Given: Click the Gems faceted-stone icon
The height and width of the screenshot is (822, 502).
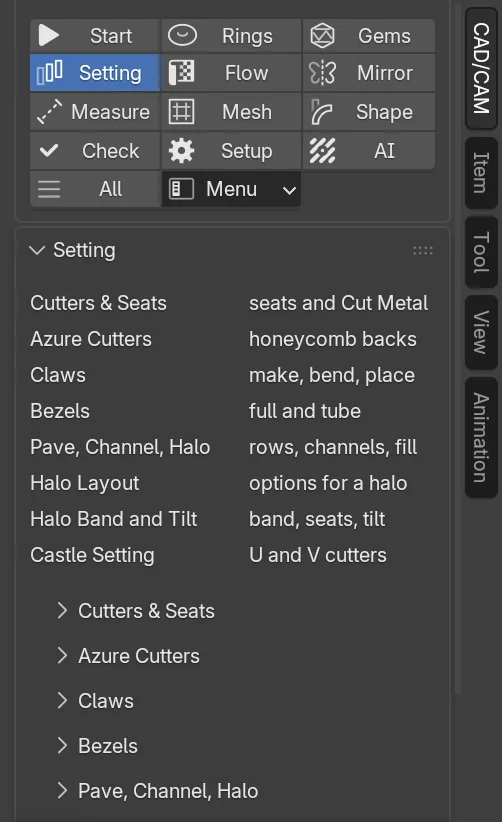Looking at the screenshot, I should pos(322,36).
